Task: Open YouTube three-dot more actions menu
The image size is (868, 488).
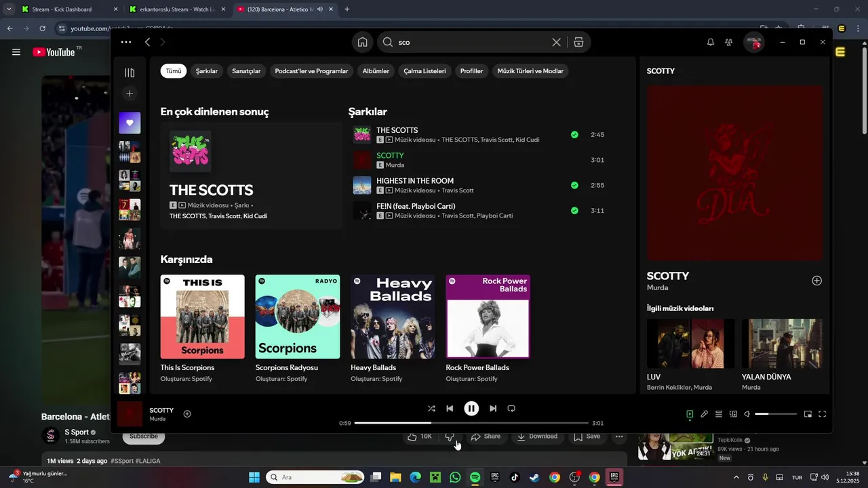Action: 619,436
